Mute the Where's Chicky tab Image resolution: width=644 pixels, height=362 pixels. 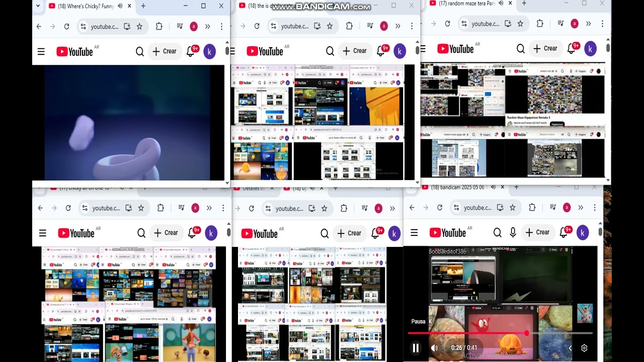point(120,6)
